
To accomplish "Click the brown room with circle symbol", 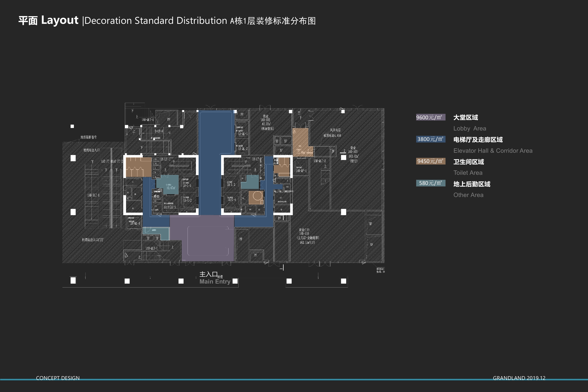I will (x=256, y=197).
